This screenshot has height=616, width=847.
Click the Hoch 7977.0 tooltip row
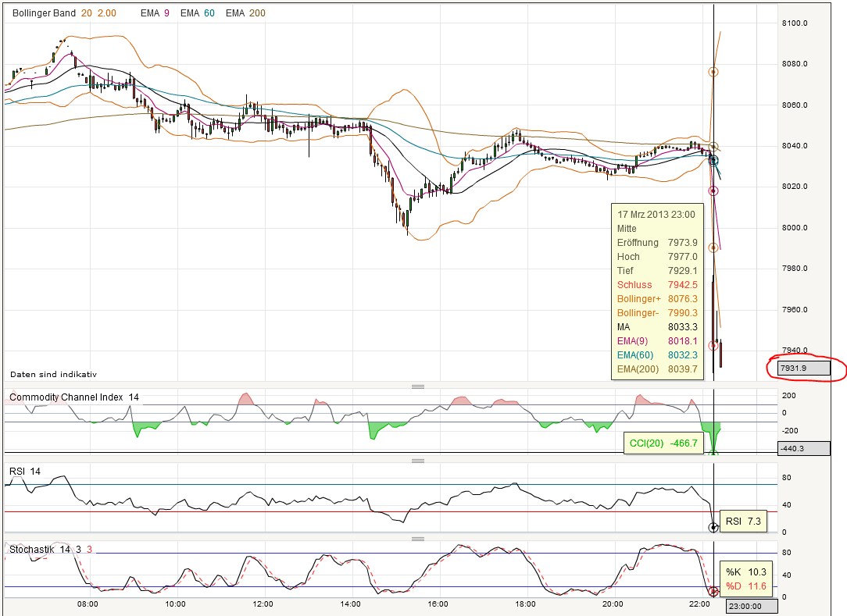point(657,256)
